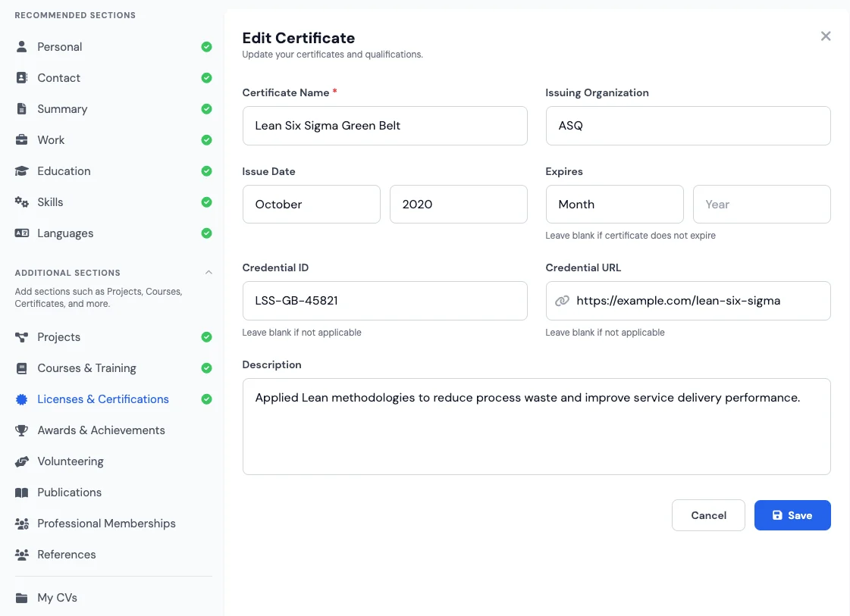Click the Courses & Training book icon
Viewport: 850px width, 616px height.
tap(22, 368)
